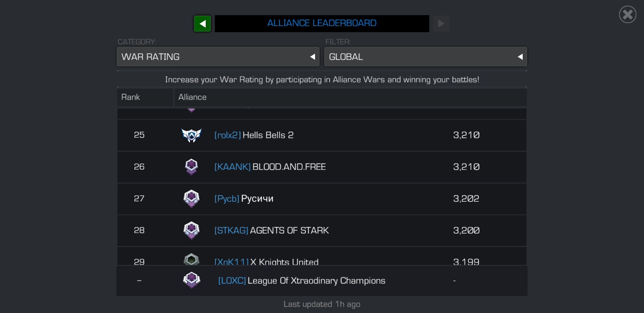Tap the Русичи alliance badge icon
The height and width of the screenshot is (313, 644).
point(191,199)
